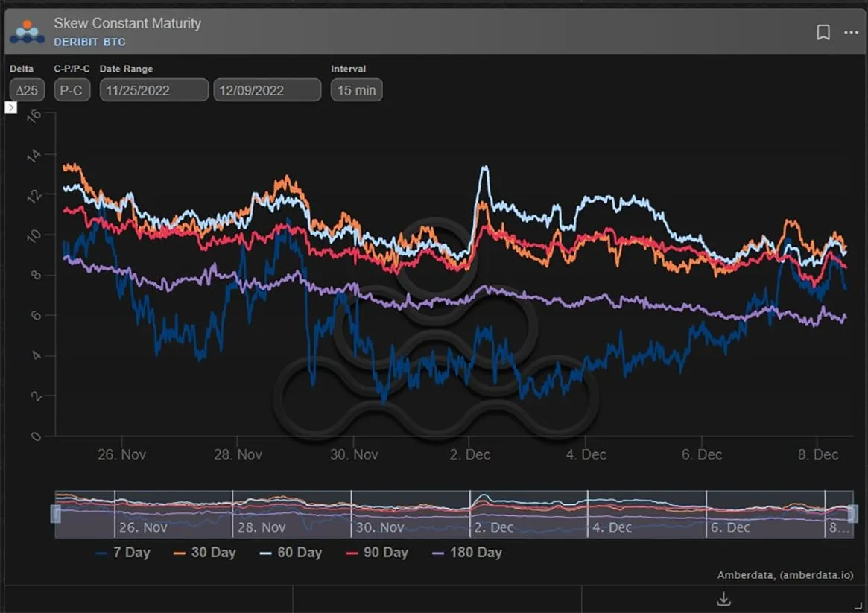The width and height of the screenshot is (868, 613).
Task: Grab the left range navigator handle
Action: [55, 514]
